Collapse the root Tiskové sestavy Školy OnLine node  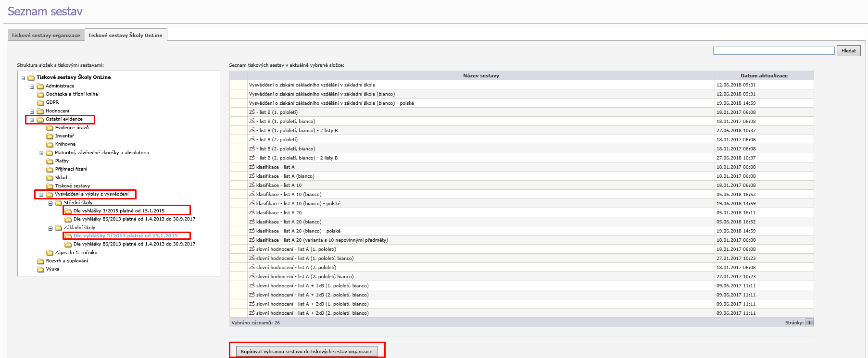pos(23,78)
